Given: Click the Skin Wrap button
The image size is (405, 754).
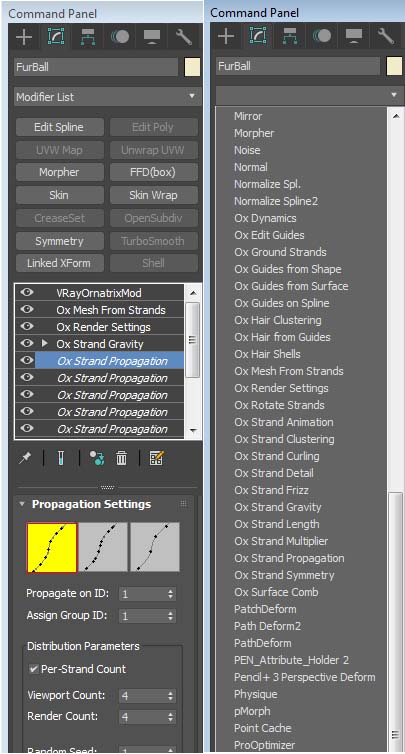Looking at the screenshot, I should tap(153, 195).
